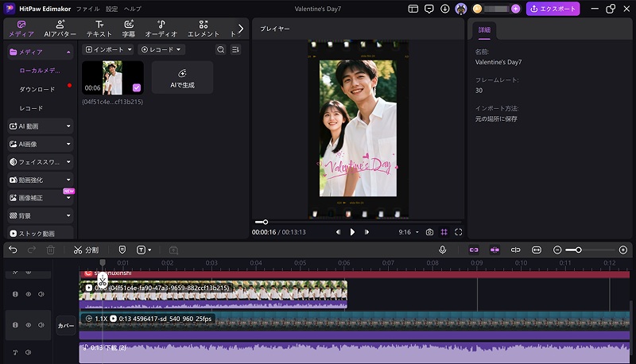The width and height of the screenshot is (636, 364).
Task: Open the Help menu
Action: point(133,9)
